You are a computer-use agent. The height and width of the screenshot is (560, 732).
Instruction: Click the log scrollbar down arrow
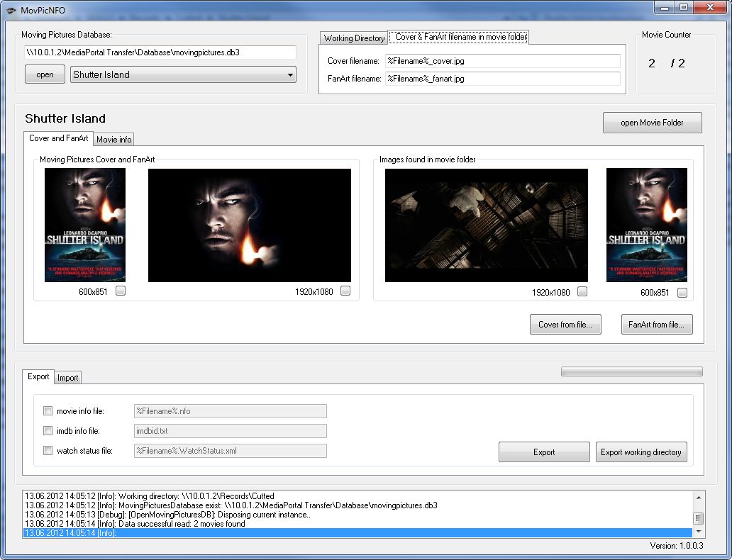(x=699, y=532)
